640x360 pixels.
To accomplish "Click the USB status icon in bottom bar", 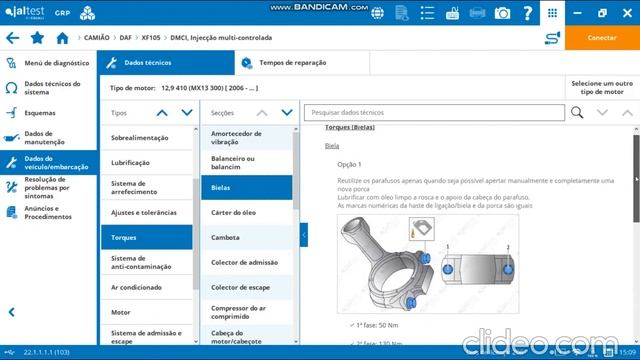I will (10, 352).
